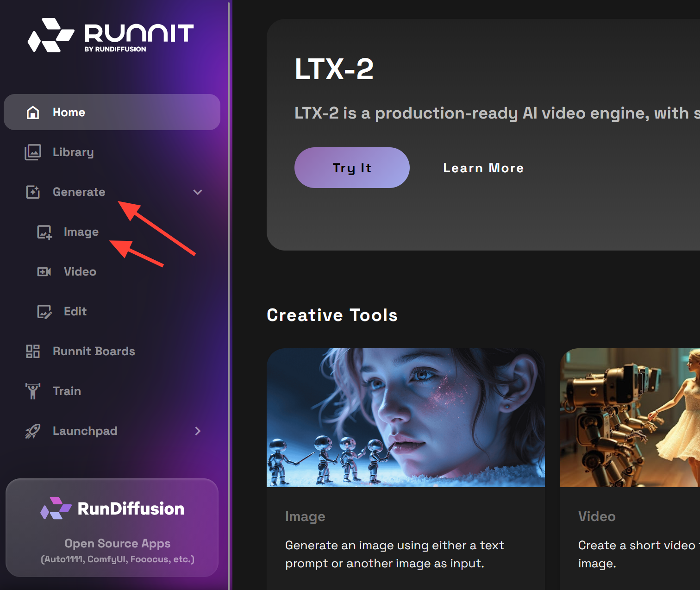Expand the Launchpad submenu arrow
Image resolution: width=700 pixels, height=590 pixels.
click(198, 431)
